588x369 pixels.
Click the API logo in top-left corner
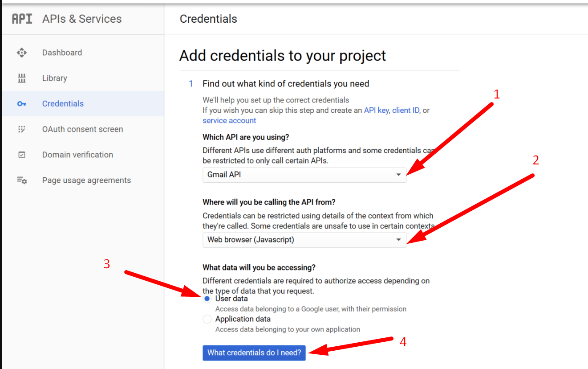[21, 19]
